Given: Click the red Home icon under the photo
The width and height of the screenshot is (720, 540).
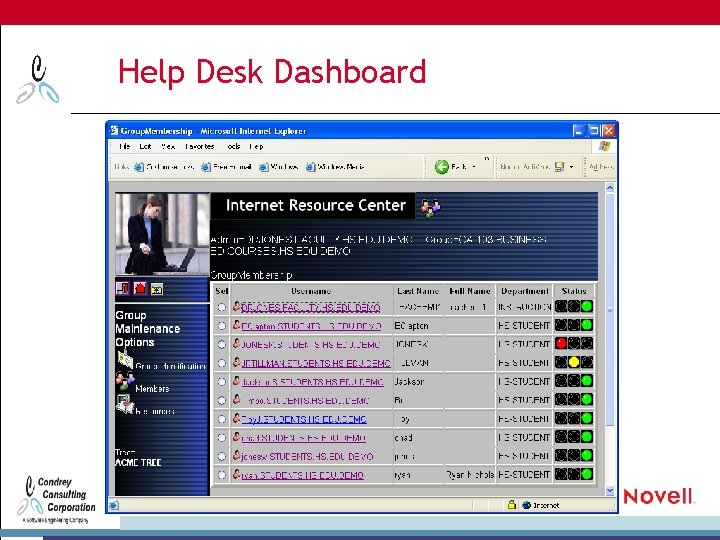Looking at the screenshot, I should click(x=140, y=288).
